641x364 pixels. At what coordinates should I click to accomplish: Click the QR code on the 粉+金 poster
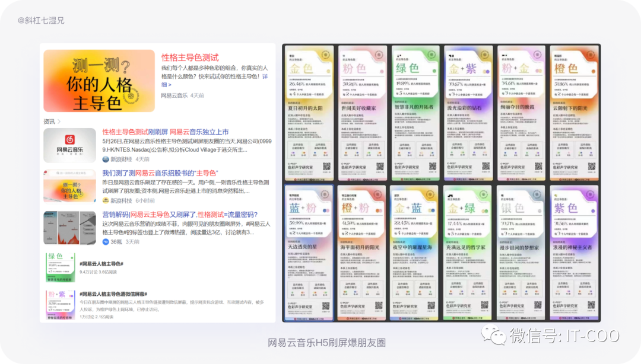[x=539, y=166]
